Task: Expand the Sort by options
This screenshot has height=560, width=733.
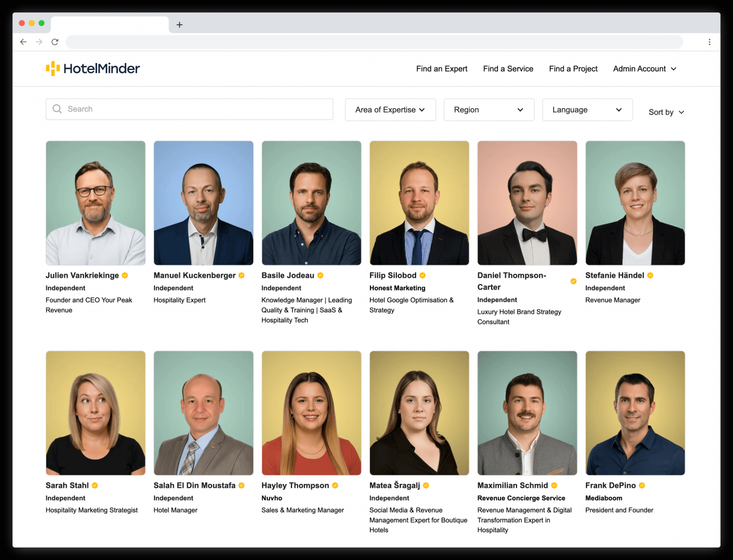Action: tap(666, 112)
